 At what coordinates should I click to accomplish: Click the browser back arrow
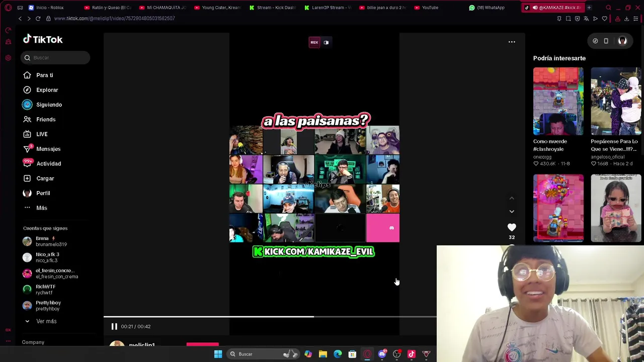coord(20,19)
